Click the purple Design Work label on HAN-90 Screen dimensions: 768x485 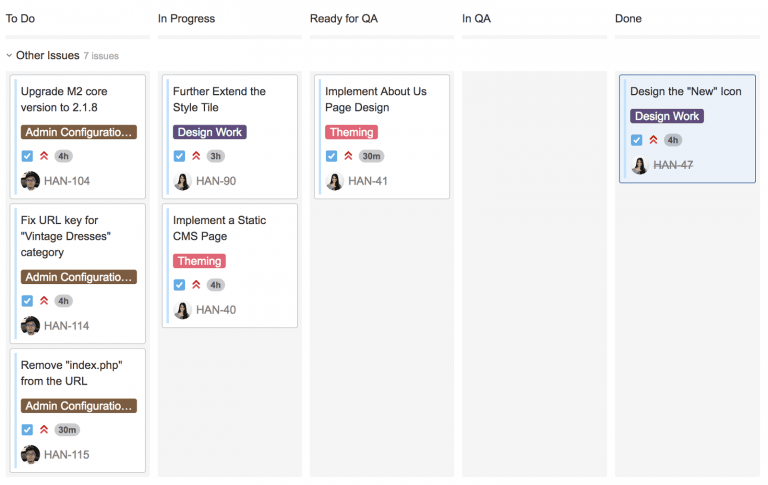pos(209,132)
